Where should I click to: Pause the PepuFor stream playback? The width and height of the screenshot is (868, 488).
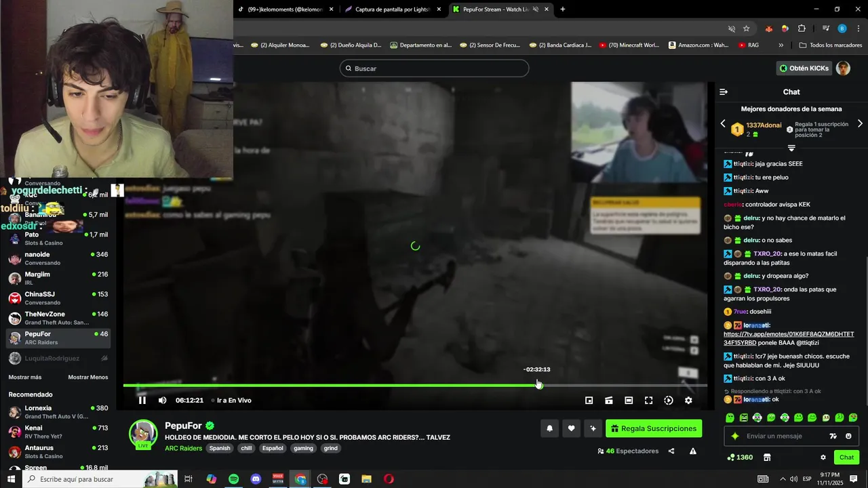coord(142,401)
